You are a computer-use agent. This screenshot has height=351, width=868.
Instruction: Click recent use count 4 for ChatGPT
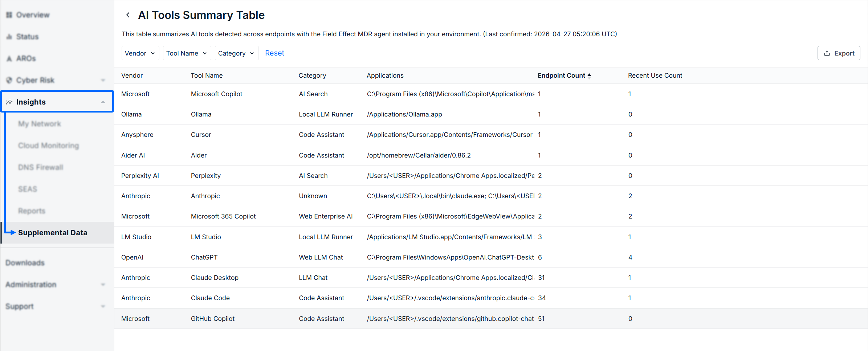click(630, 257)
